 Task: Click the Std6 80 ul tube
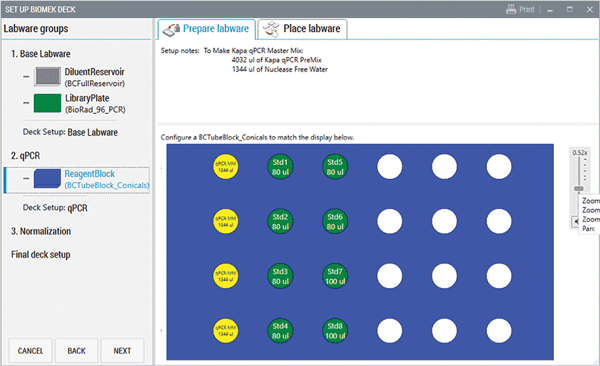pyautogui.click(x=335, y=222)
